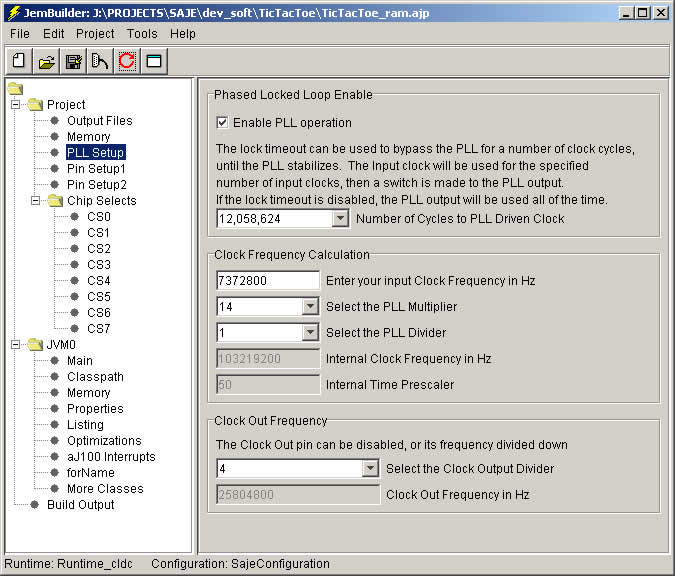Viewport: 675px width, 576px height.
Task: Click the input Clock Frequency field
Action: point(267,281)
